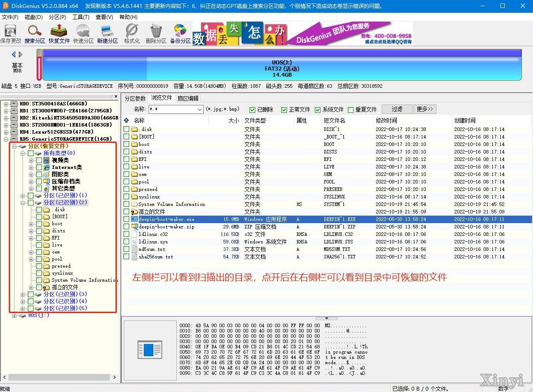Collapse the preview pane with the triangle handle
533x392 pixels.
[x=327, y=318]
